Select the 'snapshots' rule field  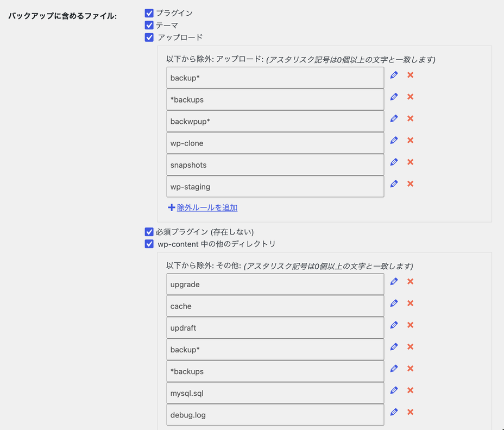click(275, 165)
